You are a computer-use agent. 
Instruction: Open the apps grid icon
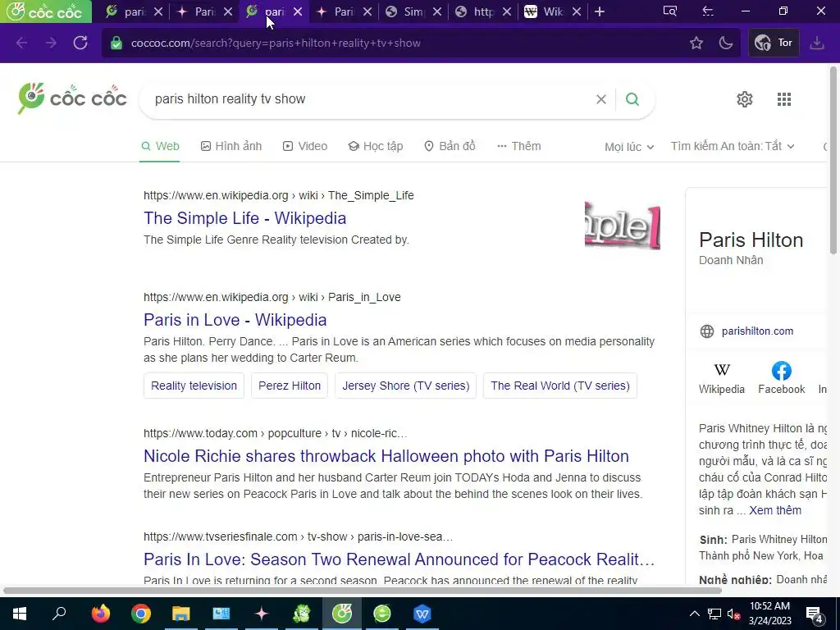click(783, 99)
